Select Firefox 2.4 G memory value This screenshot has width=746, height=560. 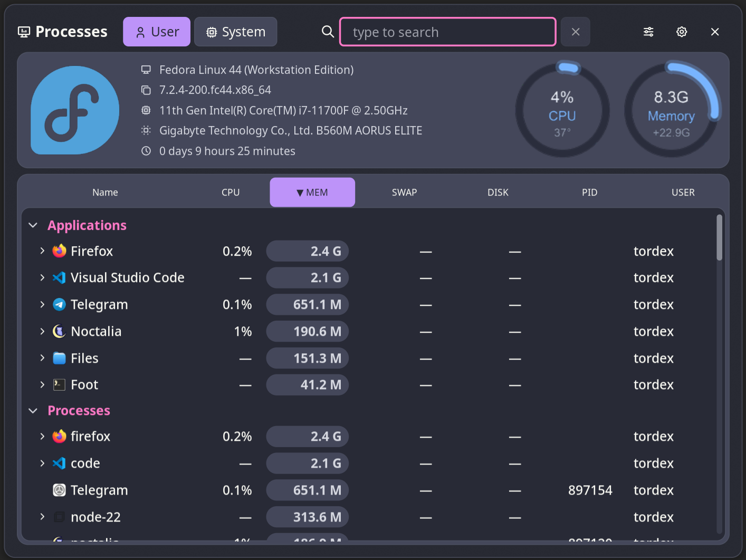tap(308, 251)
